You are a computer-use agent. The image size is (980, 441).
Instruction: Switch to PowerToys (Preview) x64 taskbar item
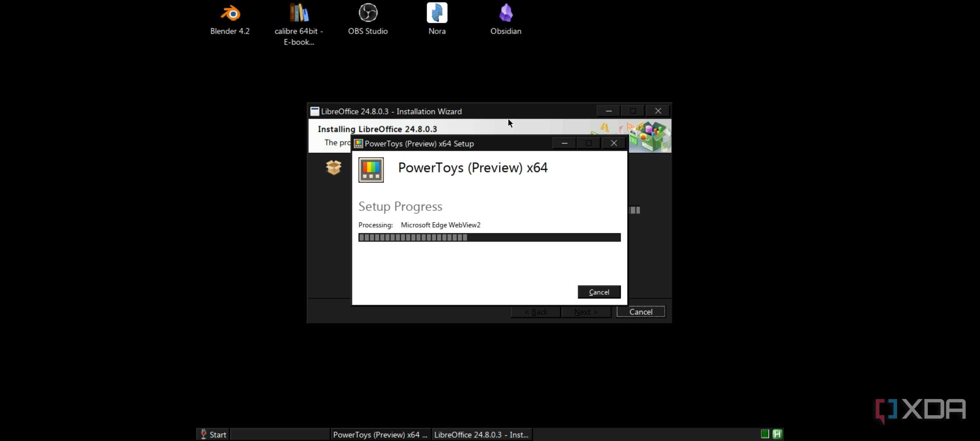tap(380, 434)
